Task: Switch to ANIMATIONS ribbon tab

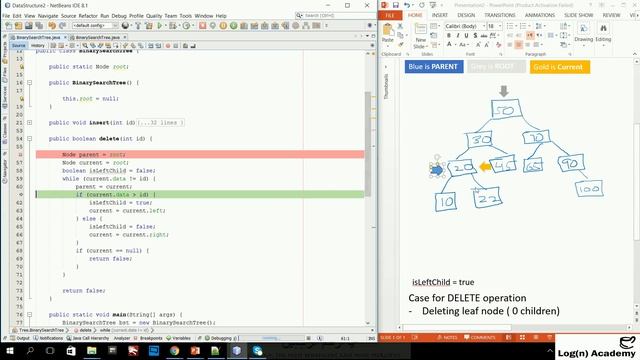Action: pos(540,15)
